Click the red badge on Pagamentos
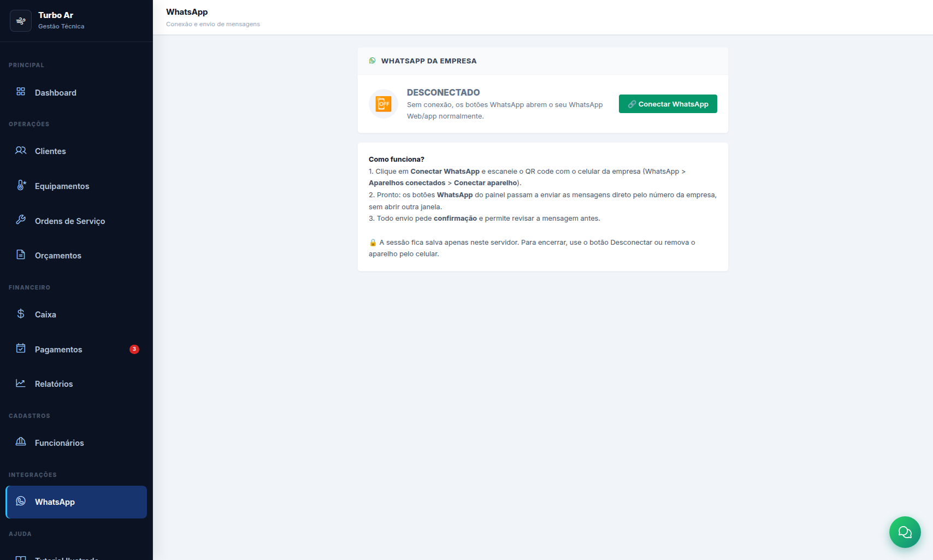The width and height of the screenshot is (933, 560). point(134,349)
